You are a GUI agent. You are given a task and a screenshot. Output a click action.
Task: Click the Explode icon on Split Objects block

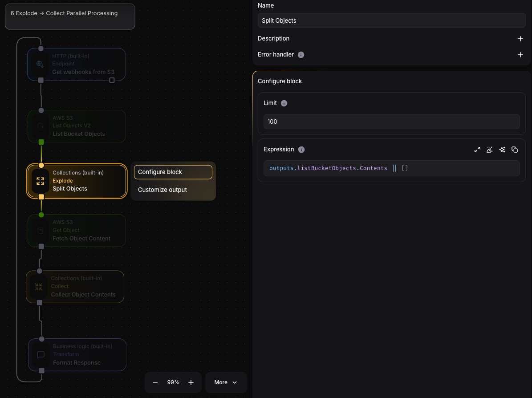click(x=41, y=181)
